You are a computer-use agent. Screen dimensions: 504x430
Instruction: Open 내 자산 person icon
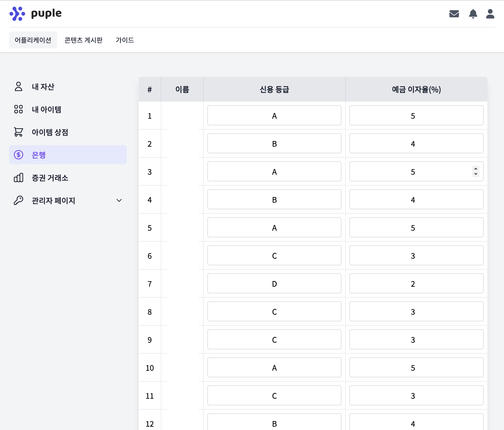click(x=19, y=87)
